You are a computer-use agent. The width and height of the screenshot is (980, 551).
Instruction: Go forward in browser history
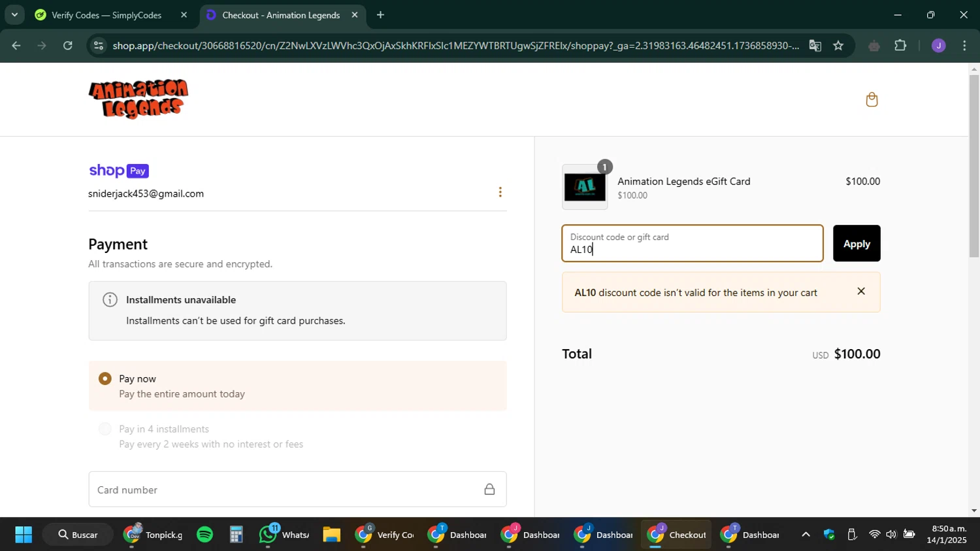(42, 46)
